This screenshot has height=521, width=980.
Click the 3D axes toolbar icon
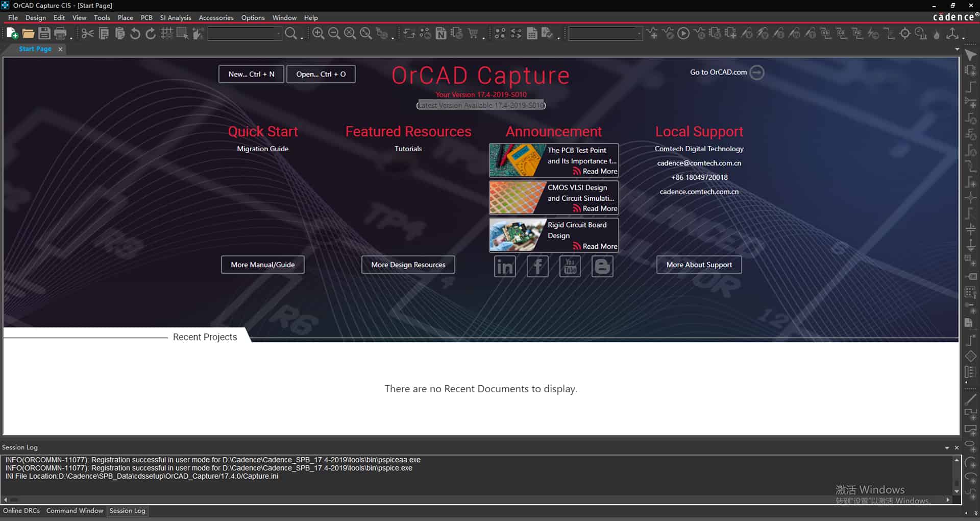tap(952, 34)
